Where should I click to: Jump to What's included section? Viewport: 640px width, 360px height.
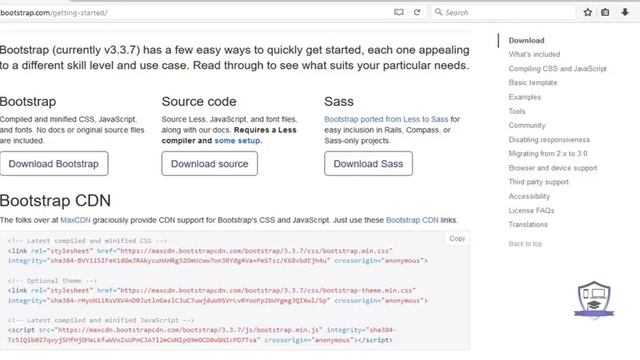(x=534, y=54)
